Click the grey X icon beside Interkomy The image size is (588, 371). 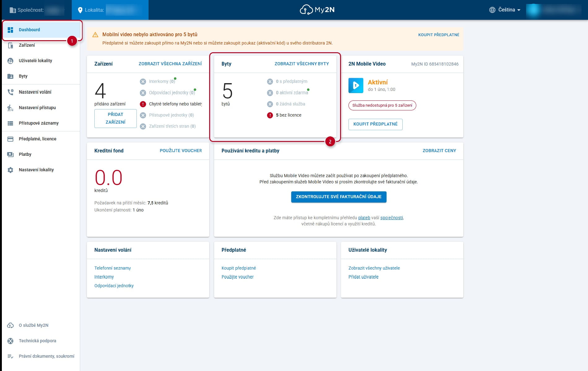tap(143, 82)
